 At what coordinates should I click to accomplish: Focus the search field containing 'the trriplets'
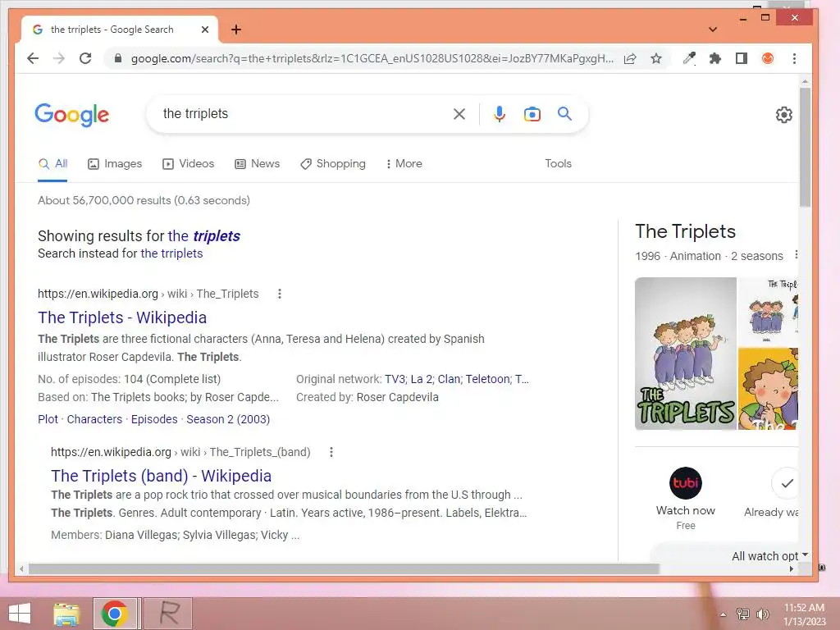[x=303, y=113]
